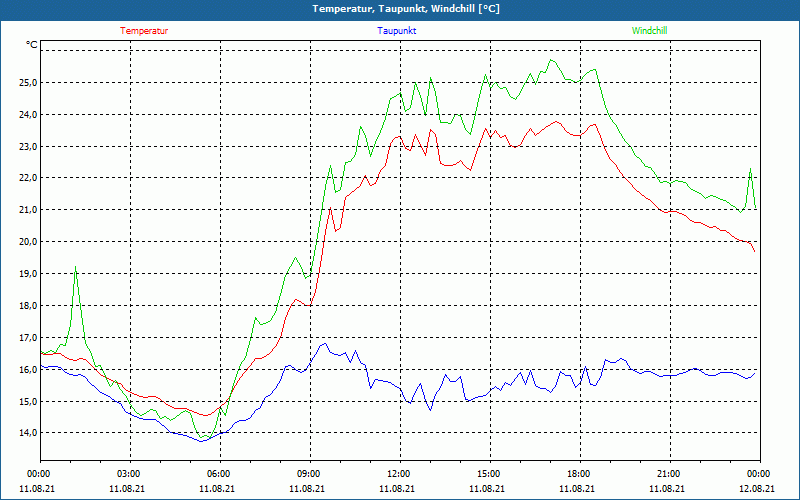The image size is (800, 500).
Task: Click the green Windchill spike near 01:00
Action: click(x=76, y=267)
